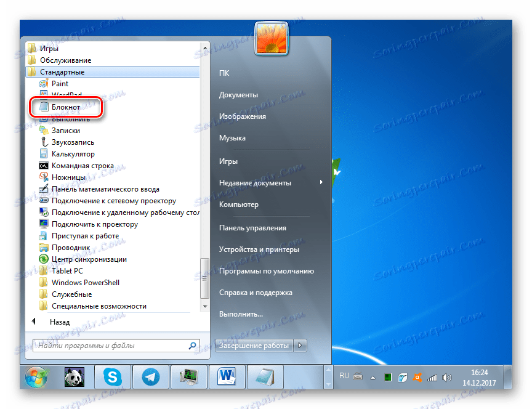Open Компьютер
The image size is (532, 409).
(238, 204)
